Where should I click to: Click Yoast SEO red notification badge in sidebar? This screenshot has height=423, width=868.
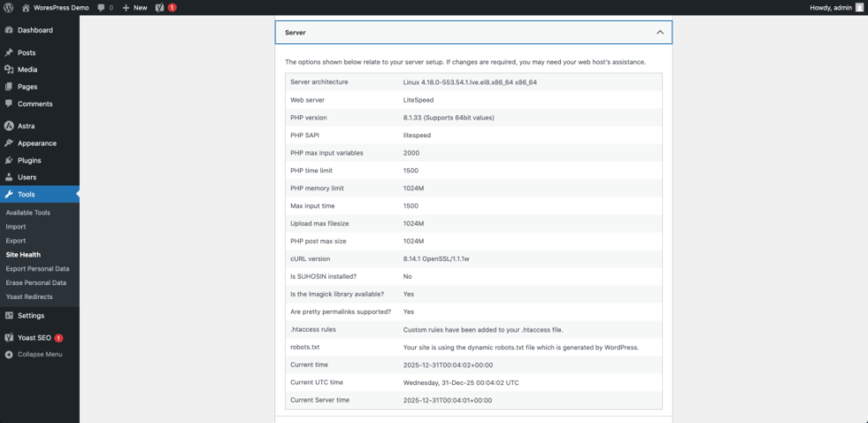(x=59, y=338)
